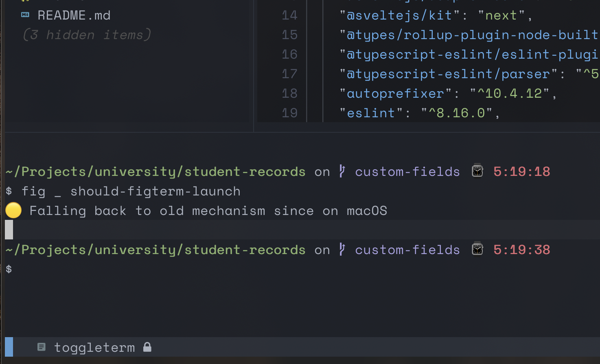Click line number 18 in the gutter
Image resolution: width=600 pixels, height=364 pixels.
click(x=289, y=93)
